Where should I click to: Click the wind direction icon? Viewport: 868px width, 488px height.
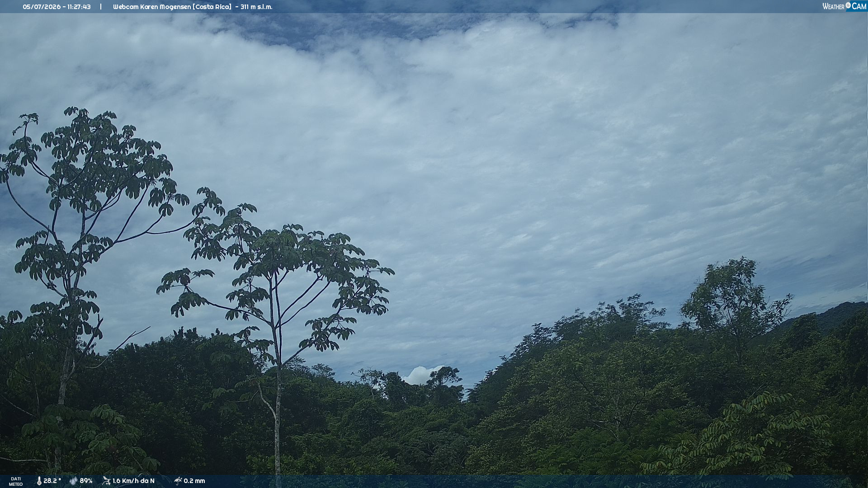(106, 481)
